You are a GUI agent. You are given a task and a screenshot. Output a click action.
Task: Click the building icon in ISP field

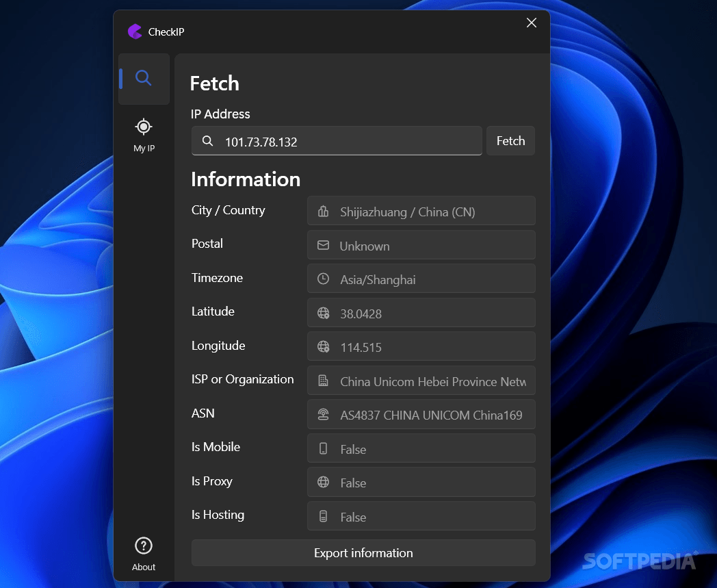pos(324,381)
